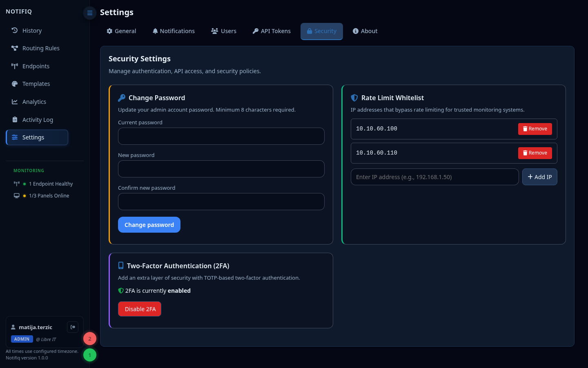The width and height of the screenshot is (588, 368).
Task: Click the green badge showing 1
Action: point(90,355)
